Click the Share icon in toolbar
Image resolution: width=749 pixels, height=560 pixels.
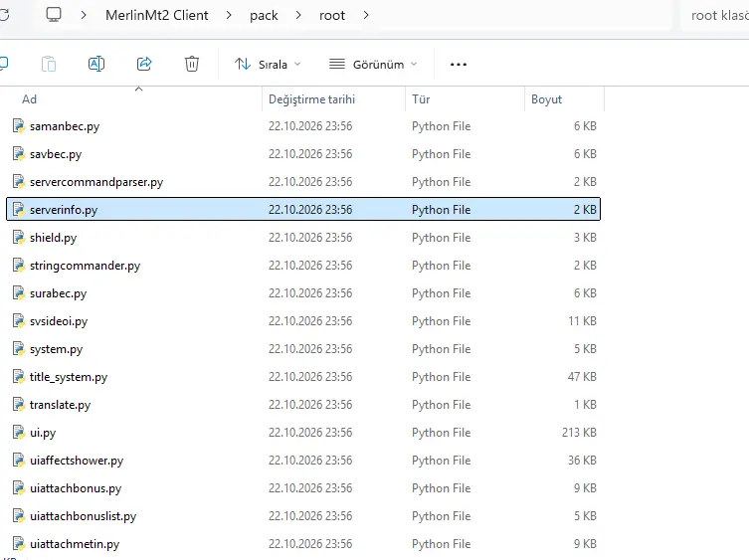[x=144, y=64]
